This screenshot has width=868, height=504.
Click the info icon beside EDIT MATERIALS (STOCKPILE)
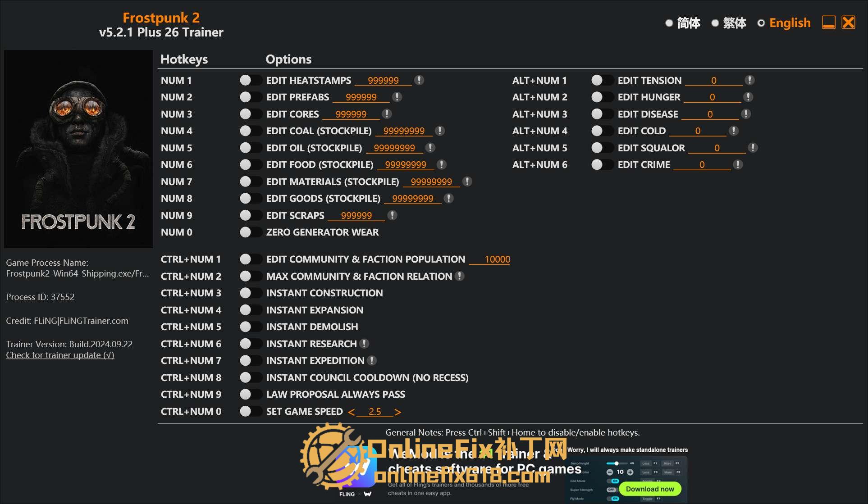[x=467, y=182]
